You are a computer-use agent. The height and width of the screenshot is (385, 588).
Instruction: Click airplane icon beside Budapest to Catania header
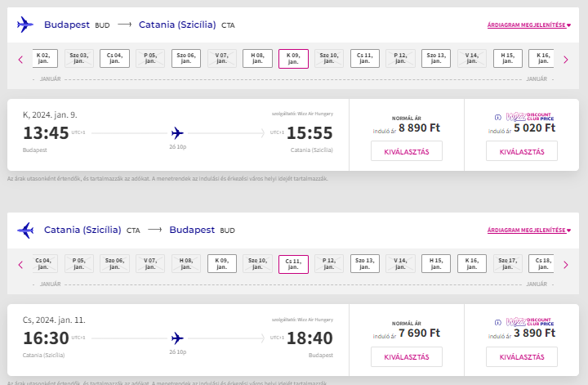(x=25, y=25)
